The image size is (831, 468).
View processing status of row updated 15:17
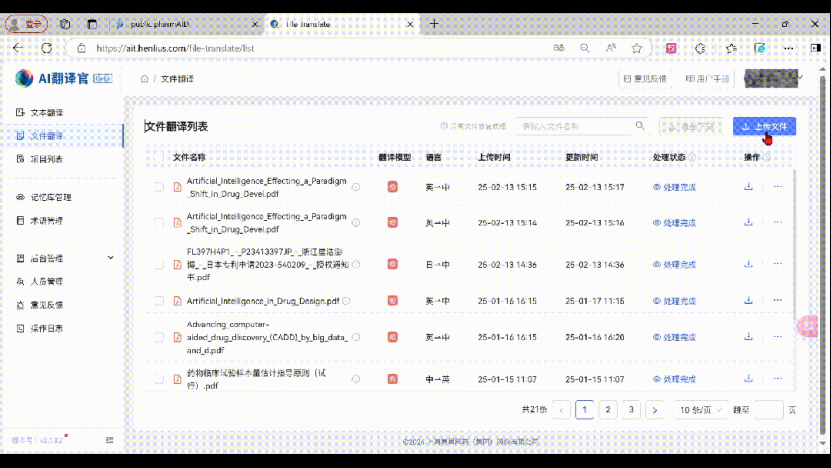pos(674,187)
